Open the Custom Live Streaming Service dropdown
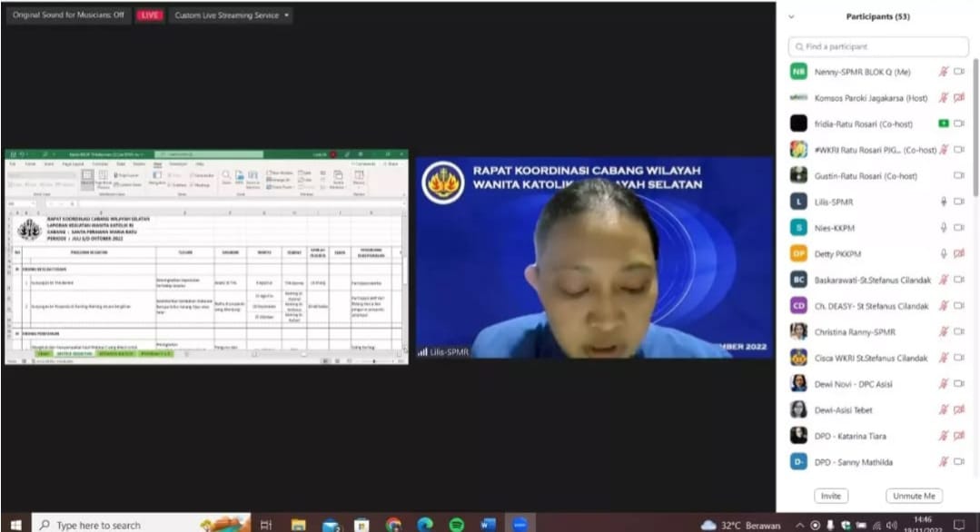 233,15
